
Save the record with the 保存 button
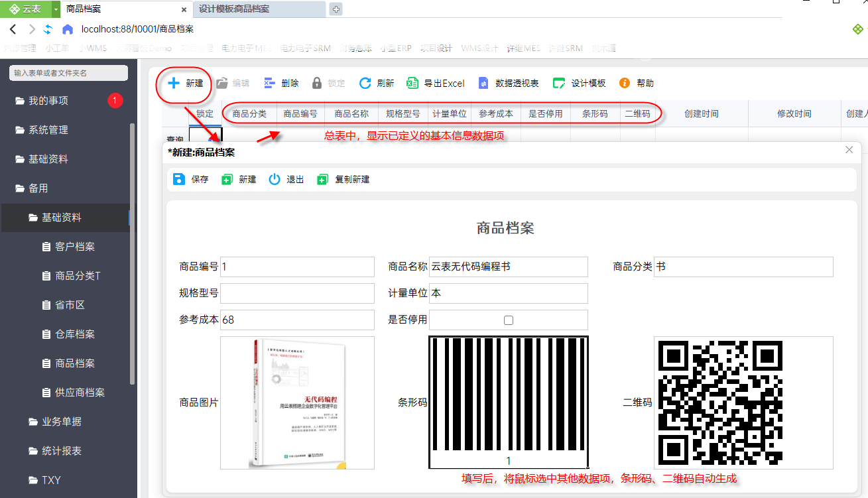pyautogui.click(x=191, y=180)
